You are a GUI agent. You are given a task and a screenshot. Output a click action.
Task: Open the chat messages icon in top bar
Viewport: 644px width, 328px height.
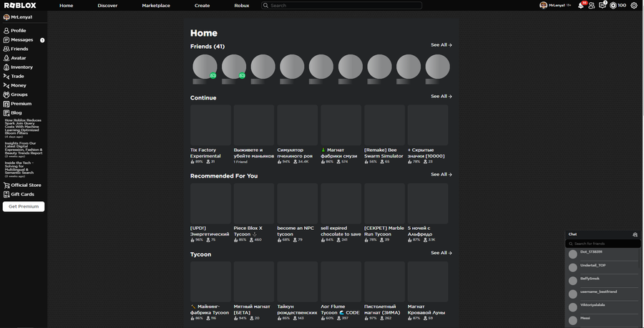(x=602, y=5)
